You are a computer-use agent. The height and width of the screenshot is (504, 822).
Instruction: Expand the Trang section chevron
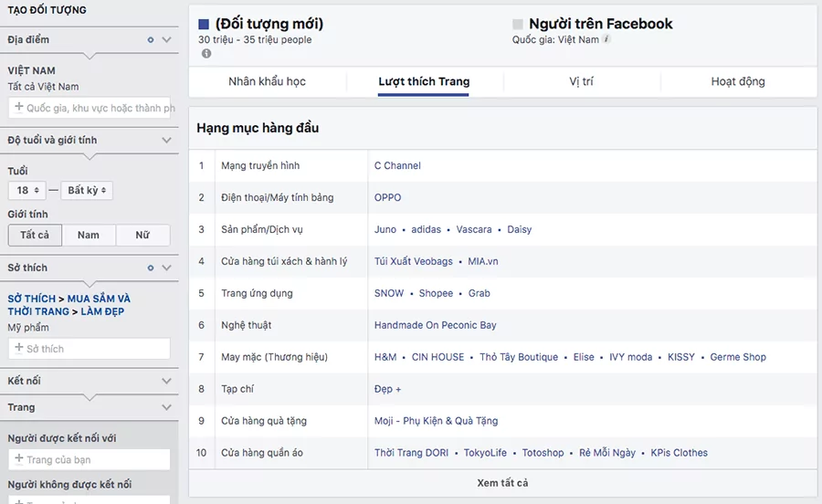tap(167, 407)
